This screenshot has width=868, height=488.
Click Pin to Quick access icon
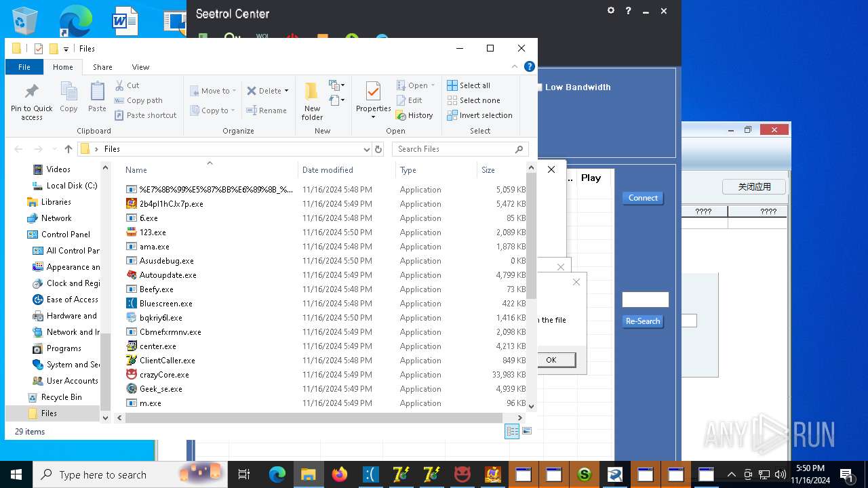click(31, 102)
